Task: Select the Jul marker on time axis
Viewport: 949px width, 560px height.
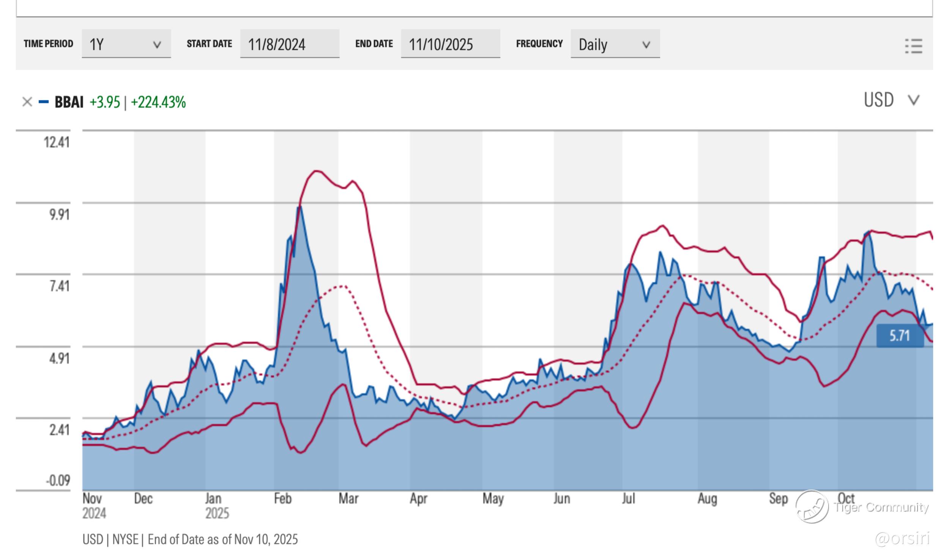Action: tap(628, 498)
